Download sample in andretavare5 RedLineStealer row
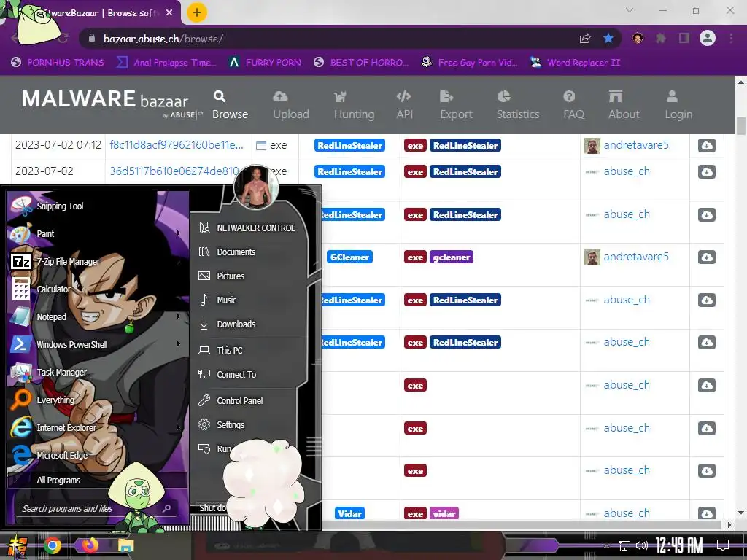This screenshot has width=747, height=560. click(706, 145)
